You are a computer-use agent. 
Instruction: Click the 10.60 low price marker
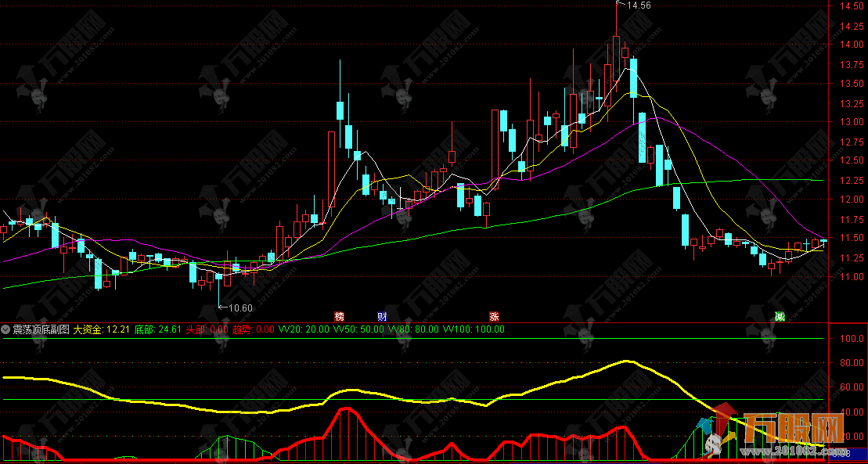(x=240, y=308)
